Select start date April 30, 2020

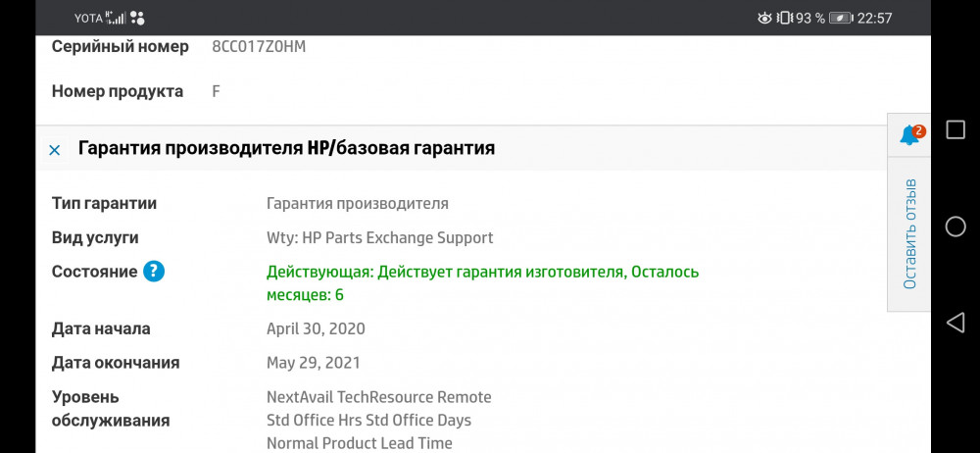pos(316,329)
